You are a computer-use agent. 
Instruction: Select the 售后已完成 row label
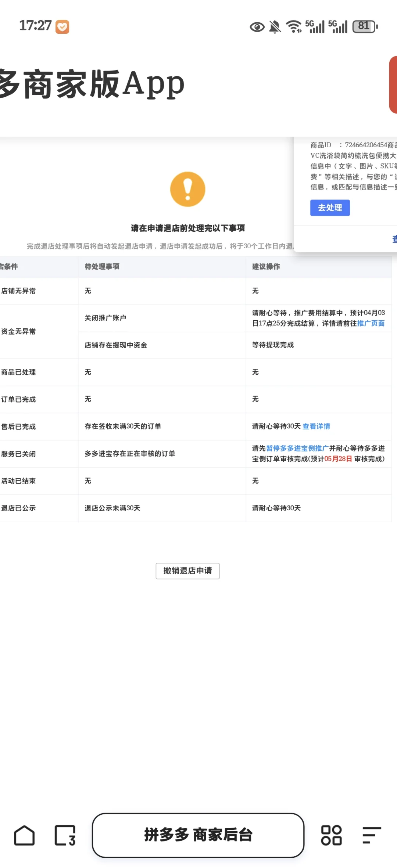pos(18,426)
